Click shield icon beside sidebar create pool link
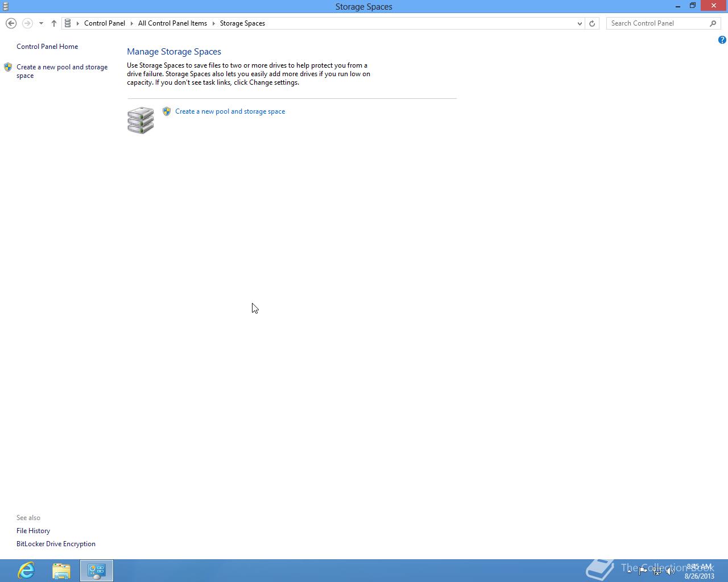Viewport: 728px width, 582px height. coord(8,67)
